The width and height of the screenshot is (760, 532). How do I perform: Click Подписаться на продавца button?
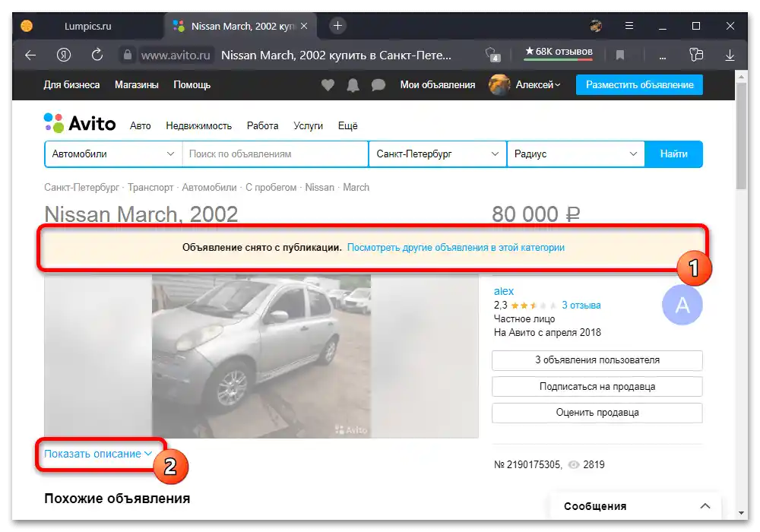click(597, 387)
